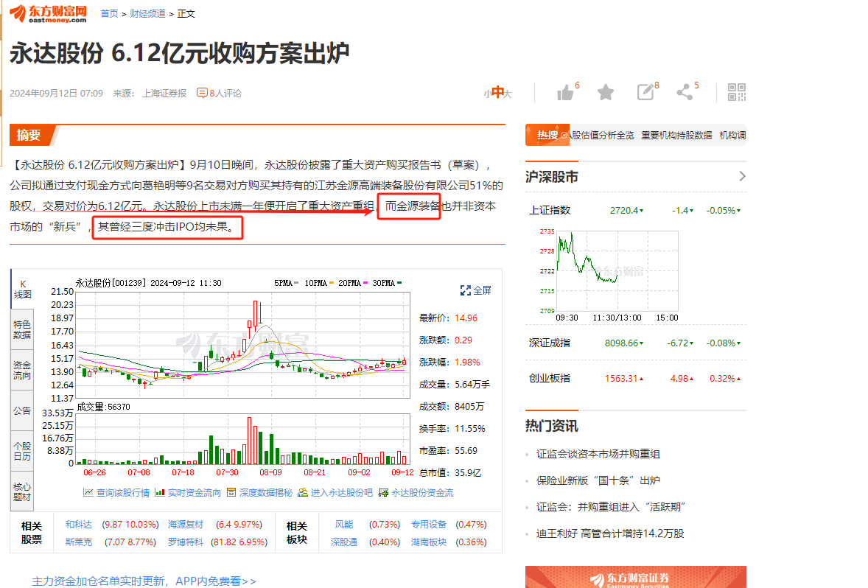
Task: Open 永达股份资金流 link
Action: coord(422,493)
